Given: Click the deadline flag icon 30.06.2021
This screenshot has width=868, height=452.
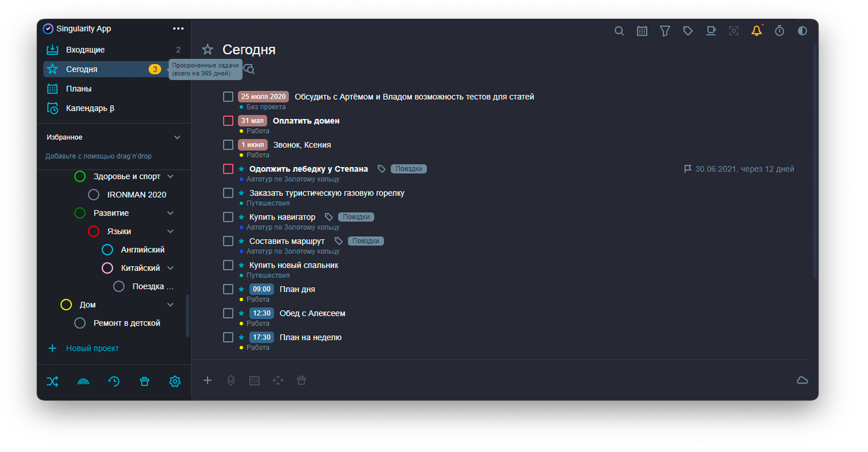Looking at the screenshot, I should (688, 169).
